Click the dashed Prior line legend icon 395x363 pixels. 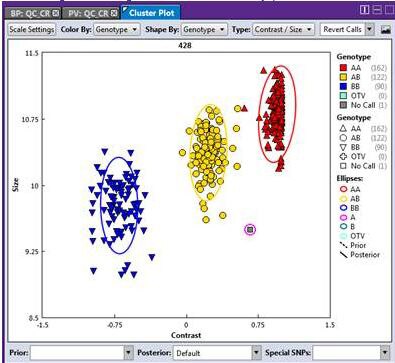(x=343, y=245)
